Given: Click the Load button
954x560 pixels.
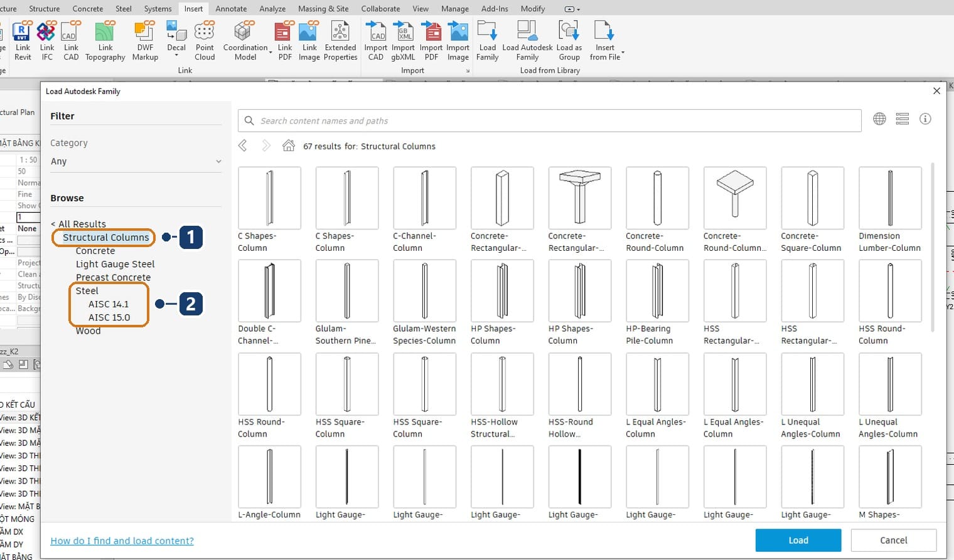Looking at the screenshot, I should (x=798, y=540).
